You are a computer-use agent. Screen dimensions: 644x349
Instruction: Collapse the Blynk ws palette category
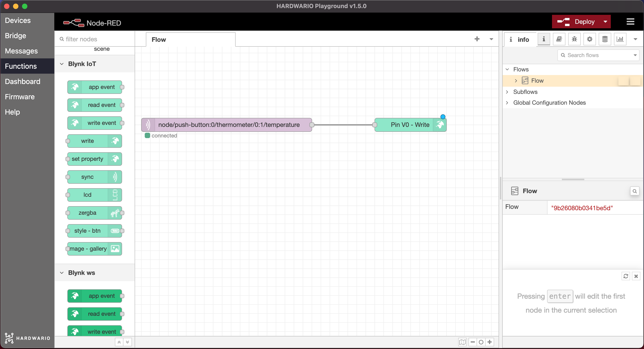95,273
